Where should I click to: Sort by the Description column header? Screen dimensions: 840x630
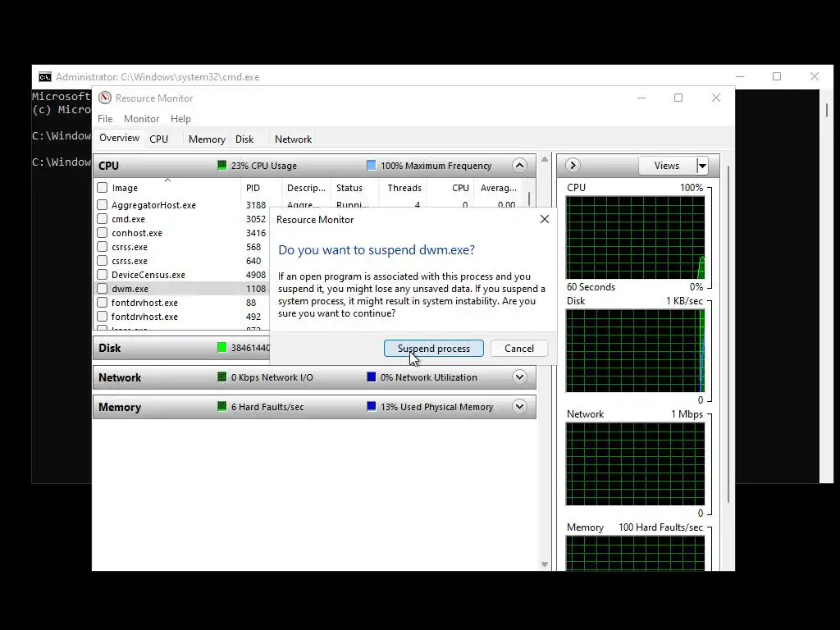(307, 188)
